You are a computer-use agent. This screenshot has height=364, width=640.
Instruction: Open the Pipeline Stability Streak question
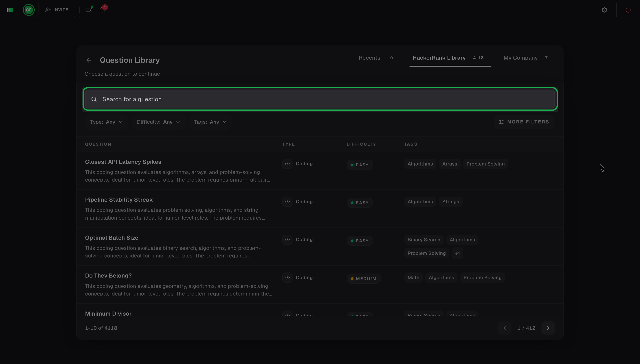click(x=119, y=200)
